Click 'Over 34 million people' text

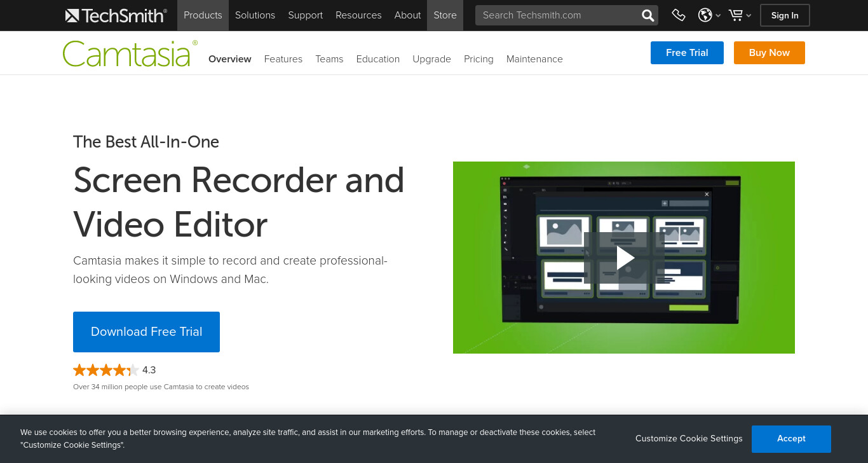tap(161, 387)
